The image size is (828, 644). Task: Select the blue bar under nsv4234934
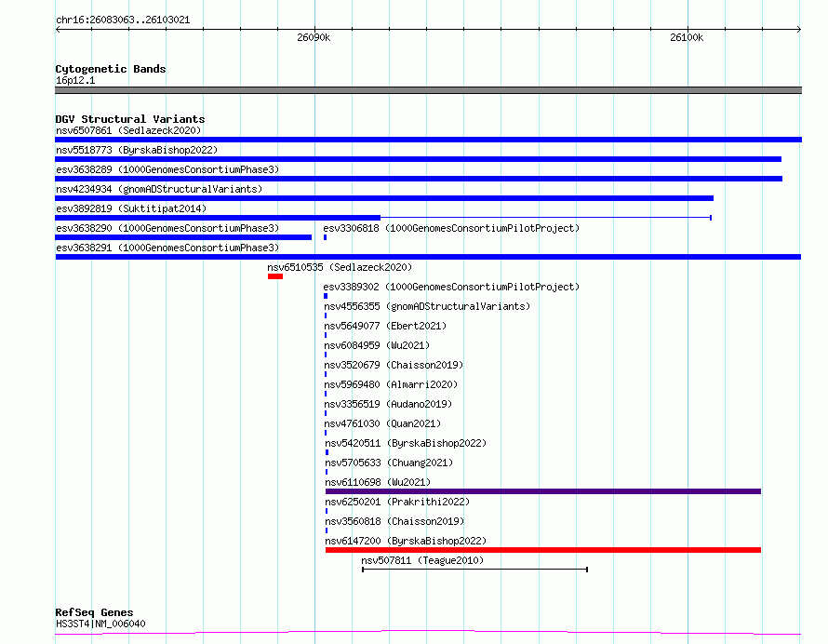384,198
